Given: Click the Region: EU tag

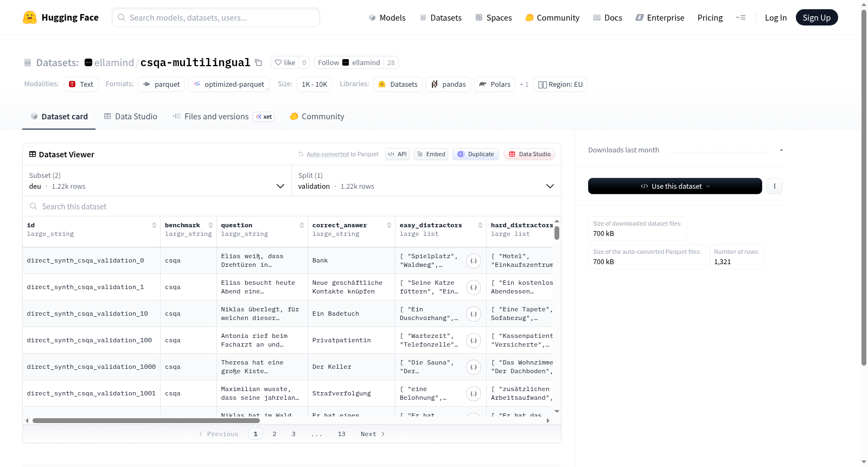Looking at the screenshot, I should click(560, 84).
